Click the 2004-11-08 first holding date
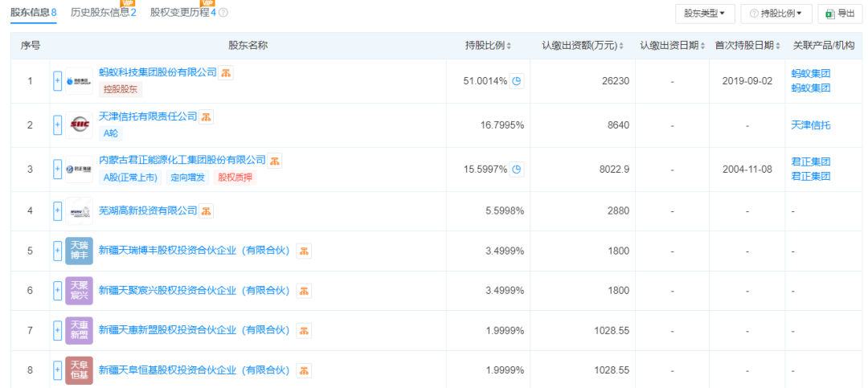The width and height of the screenshot is (868, 388). click(x=747, y=170)
